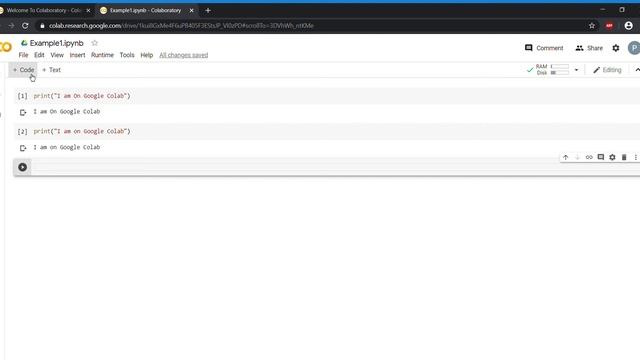This screenshot has width=640, height=360.
Task: Move the selected cell up
Action: point(565,157)
